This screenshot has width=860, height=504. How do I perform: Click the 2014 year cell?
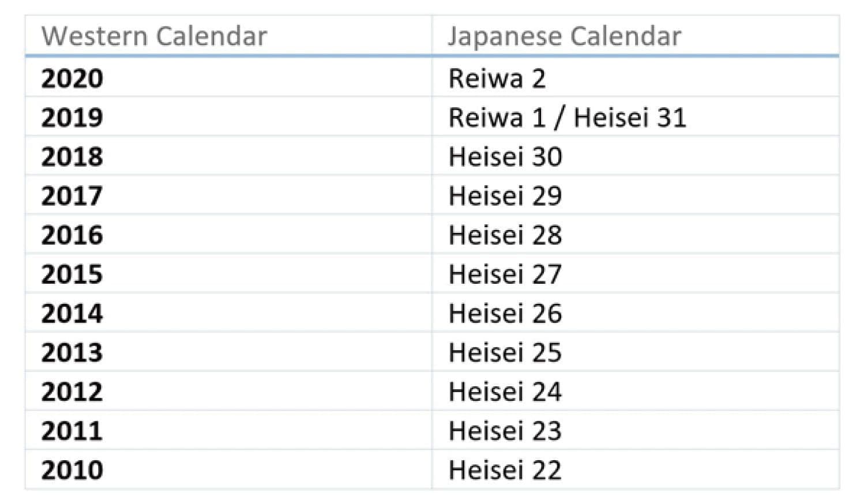click(72, 314)
